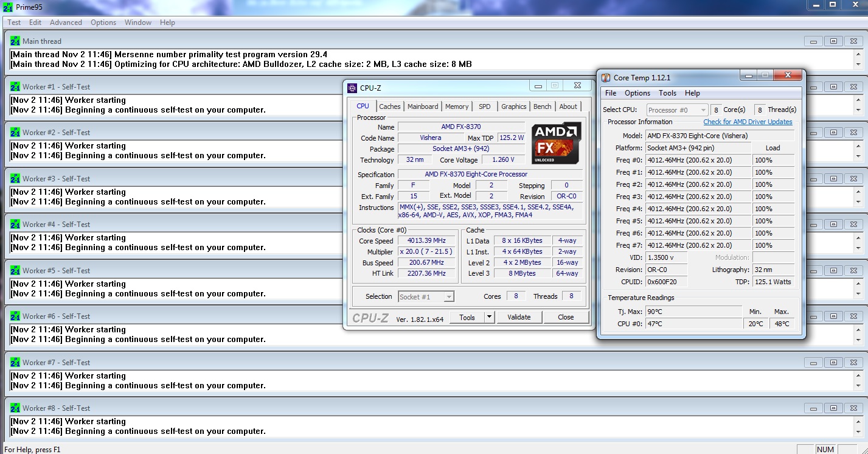Screen dimensions: 868x454
Task: Switch to the Bench tab in CPU-Z
Action: point(542,107)
